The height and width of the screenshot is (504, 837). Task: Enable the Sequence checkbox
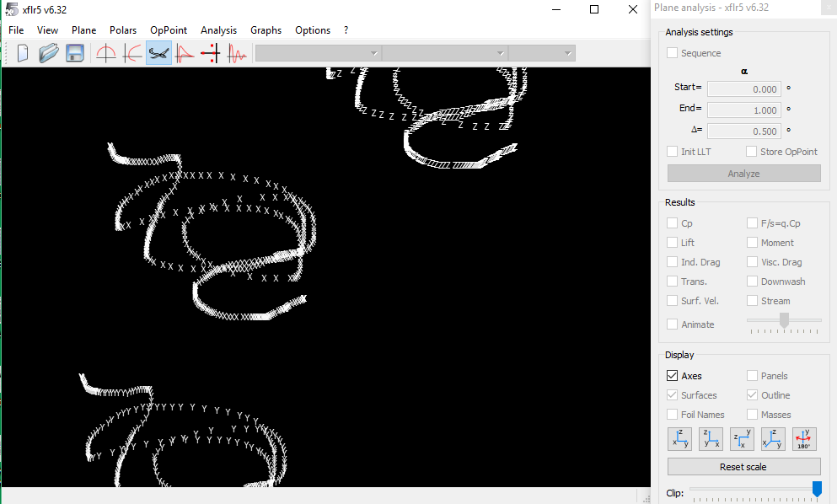[x=672, y=53]
